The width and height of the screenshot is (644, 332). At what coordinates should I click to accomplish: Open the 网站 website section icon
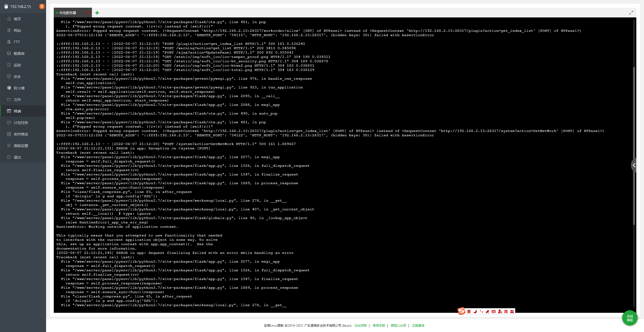[x=9, y=30]
